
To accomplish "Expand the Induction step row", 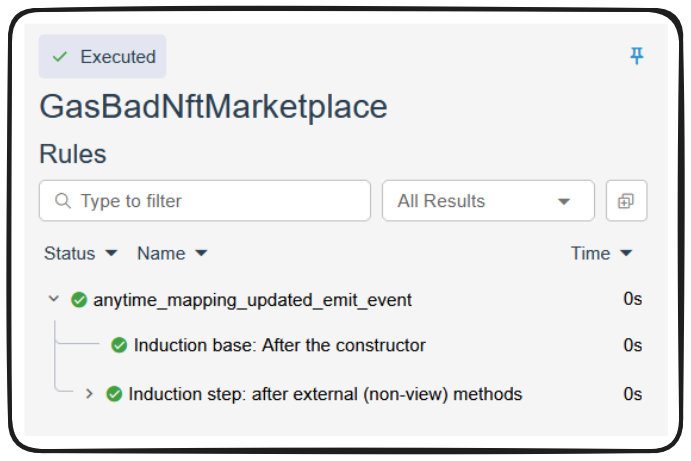I will click(89, 394).
